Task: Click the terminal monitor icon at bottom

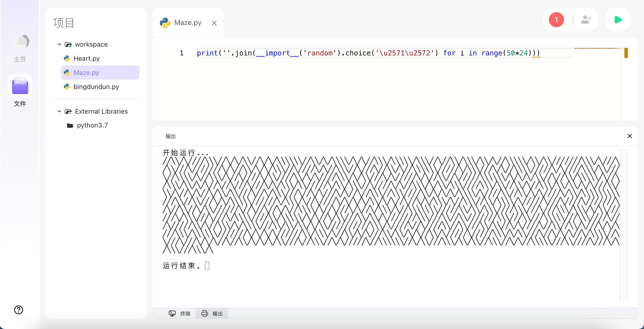Action: [x=172, y=313]
